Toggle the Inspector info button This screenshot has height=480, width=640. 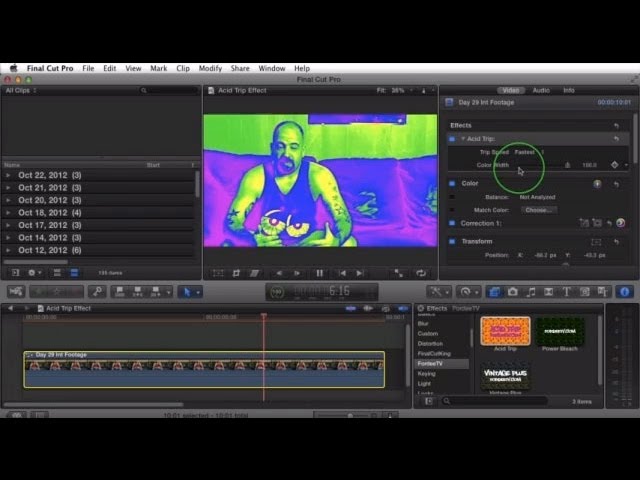click(624, 292)
